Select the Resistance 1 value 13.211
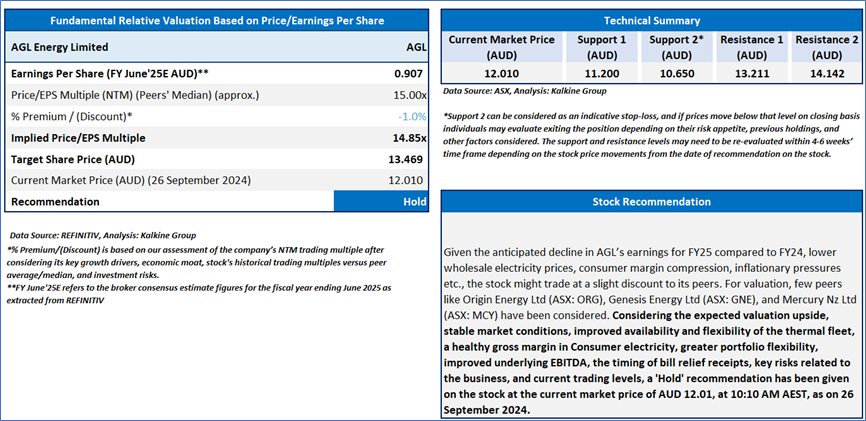Viewport: 866px width, 421px height. [752, 74]
